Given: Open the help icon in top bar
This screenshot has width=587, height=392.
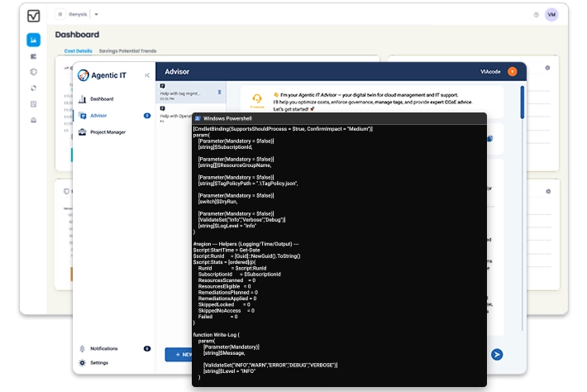Looking at the screenshot, I should (x=536, y=15).
